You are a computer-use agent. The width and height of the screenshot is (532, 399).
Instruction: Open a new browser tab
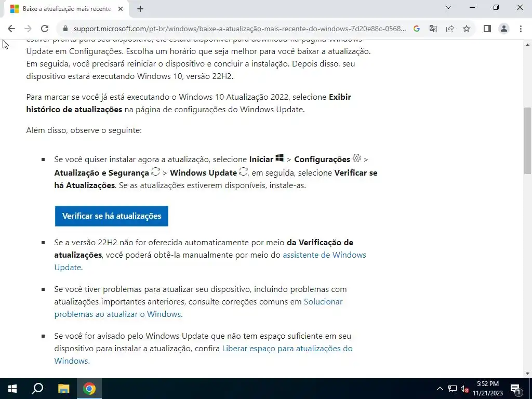[140, 9]
